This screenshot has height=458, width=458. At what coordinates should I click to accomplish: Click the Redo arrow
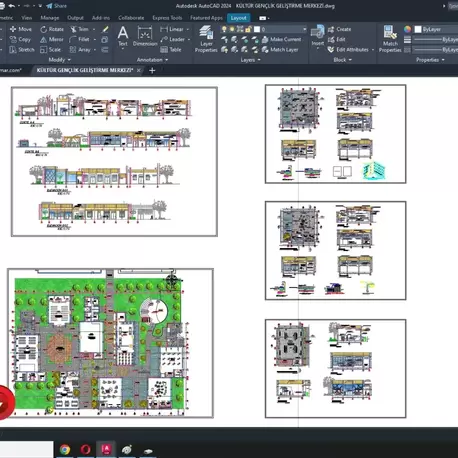pyautogui.click(x=27, y=6)
